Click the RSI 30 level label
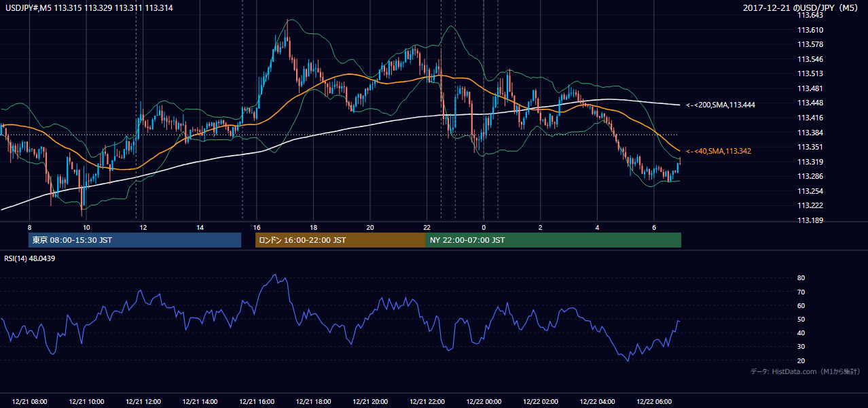This screenshot has width=868, height=408. tap(801, 347)
